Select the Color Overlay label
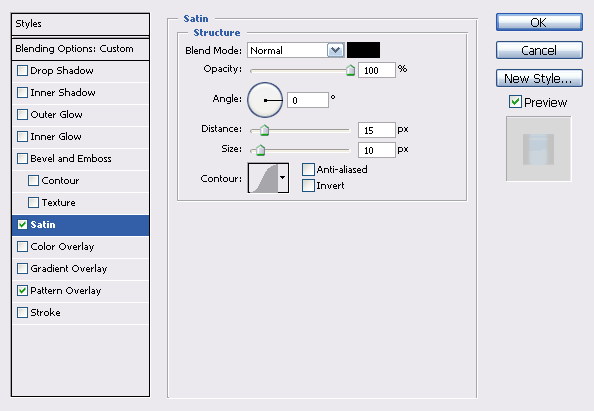 point(62,247)
